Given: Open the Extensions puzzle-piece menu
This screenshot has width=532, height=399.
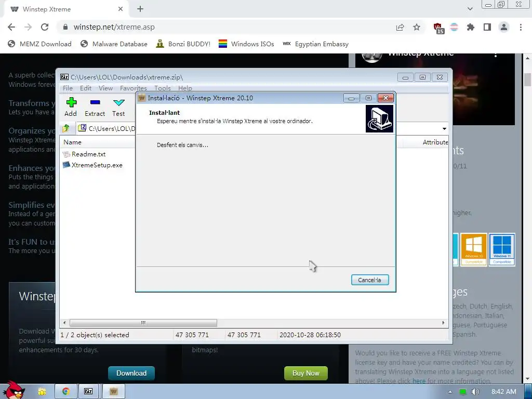Looking at the screenshot, I should [x=471, y=27].
